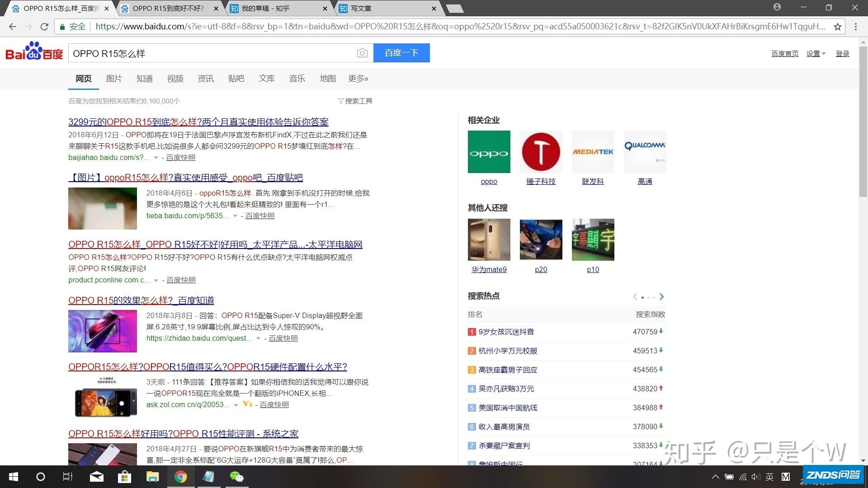Expand the arrow beside ask.zol.com.cn result URL
The height and width of the screenshot is (488, 868).
pos(236,405)
